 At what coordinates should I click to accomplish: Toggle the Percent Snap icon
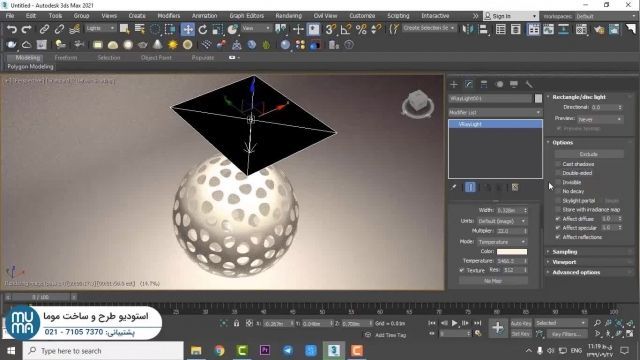coord(361,29)
